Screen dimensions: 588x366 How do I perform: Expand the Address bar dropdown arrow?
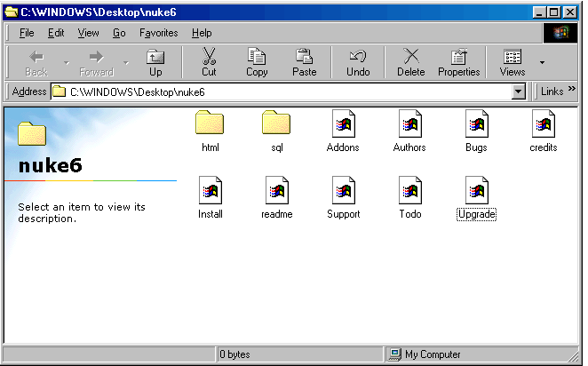pyautogui.click(x=519, y=91)
